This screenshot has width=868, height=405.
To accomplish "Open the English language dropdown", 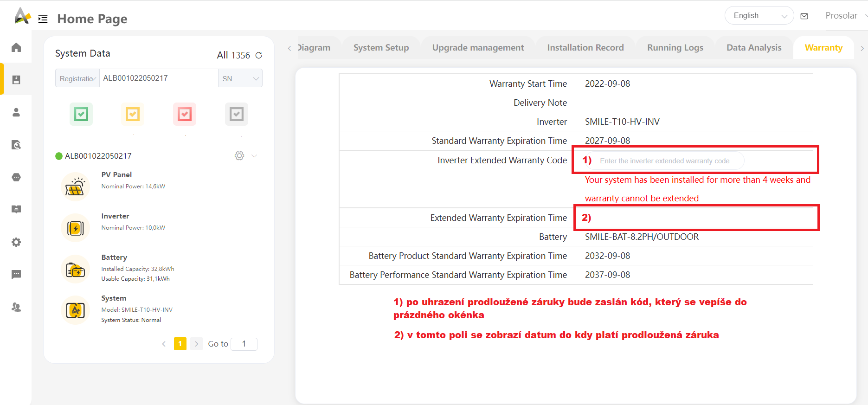I will pos(759,16).
